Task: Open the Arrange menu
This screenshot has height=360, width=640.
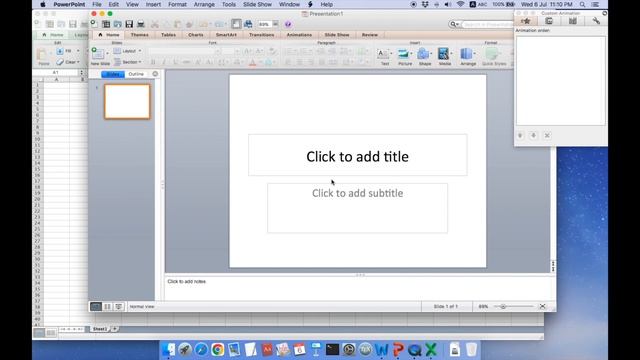Action: click(204, 4)
